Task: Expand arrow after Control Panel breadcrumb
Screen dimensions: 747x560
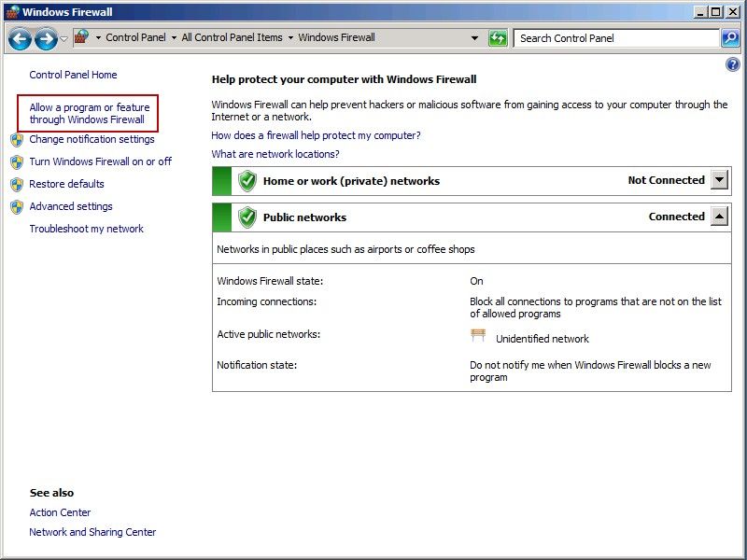Action: point(174,37)
